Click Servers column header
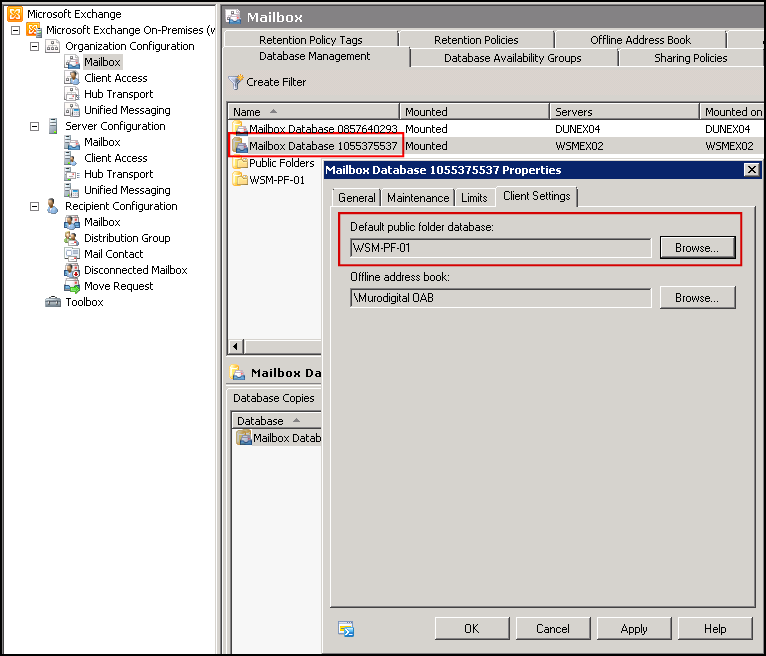Screen dimensions: 766x656 [x=624, y=112]
